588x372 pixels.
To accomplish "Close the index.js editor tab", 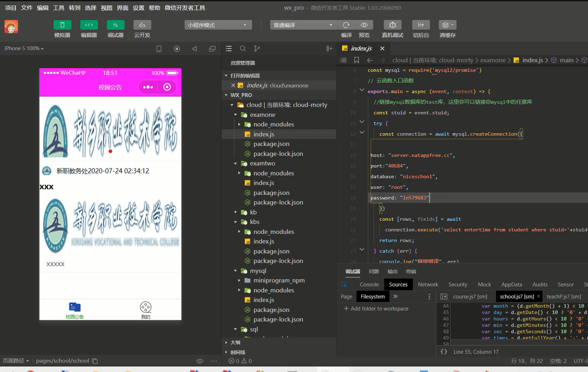I will click(382, 48).
